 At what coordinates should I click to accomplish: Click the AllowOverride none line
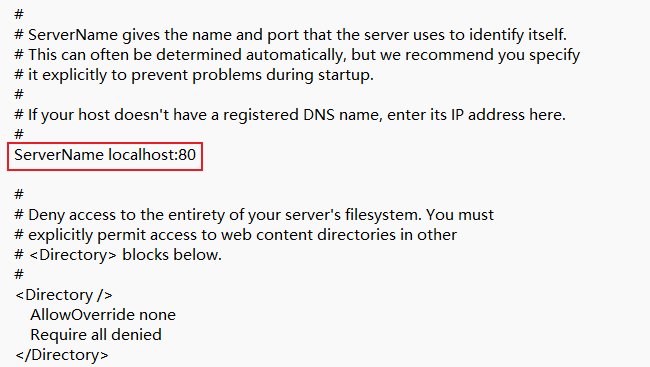tap(103, 315)
